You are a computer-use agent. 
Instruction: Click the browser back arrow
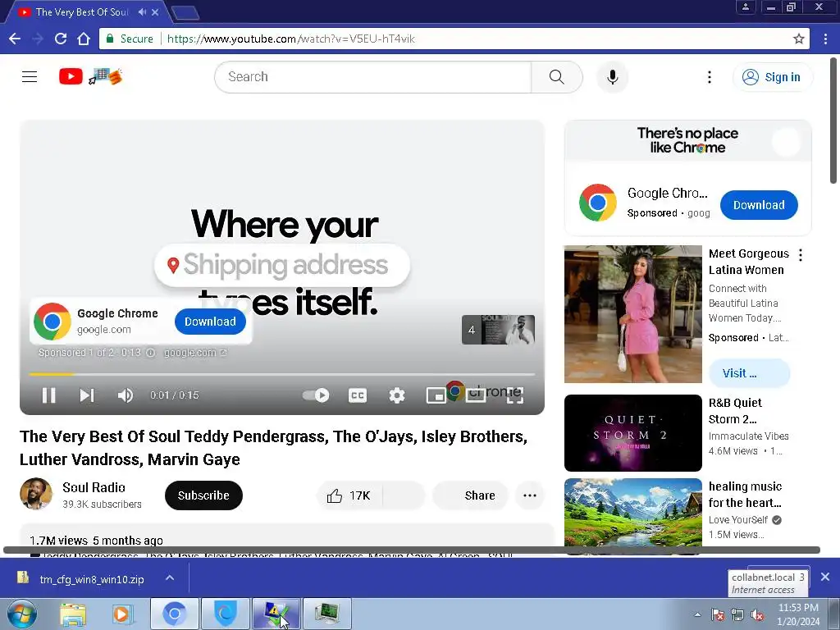(x=15, y=39)
